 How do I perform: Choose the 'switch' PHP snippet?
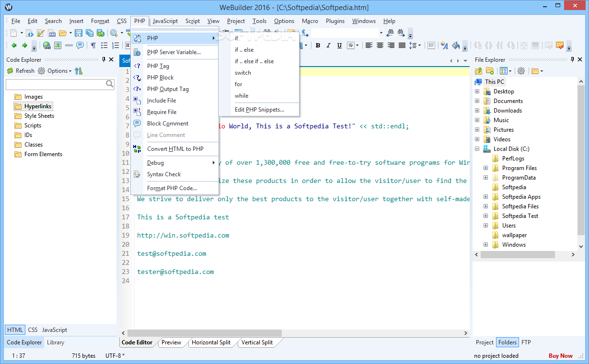tap(243, 73)
